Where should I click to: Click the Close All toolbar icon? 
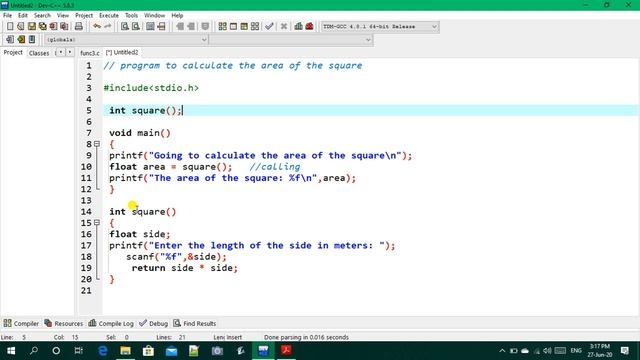tap(64, 27)
